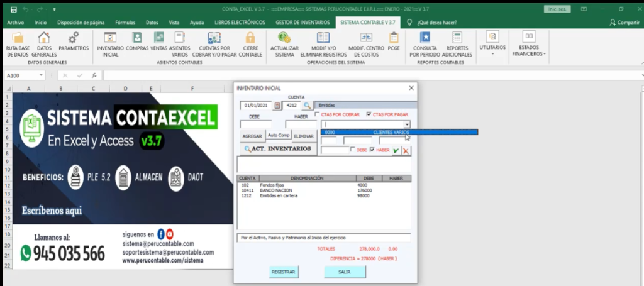
Task: Click the SALIR button
Action: point(345,272)
